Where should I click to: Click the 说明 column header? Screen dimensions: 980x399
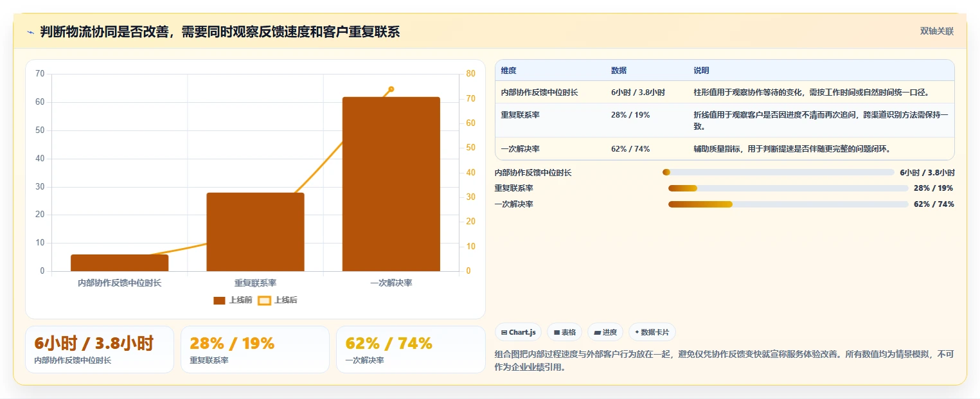(x=701, y=71)
